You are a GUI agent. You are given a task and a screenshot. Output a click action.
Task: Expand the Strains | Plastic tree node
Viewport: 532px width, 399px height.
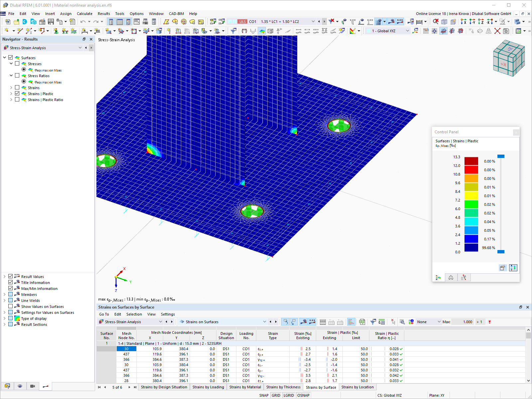[11, 94]
